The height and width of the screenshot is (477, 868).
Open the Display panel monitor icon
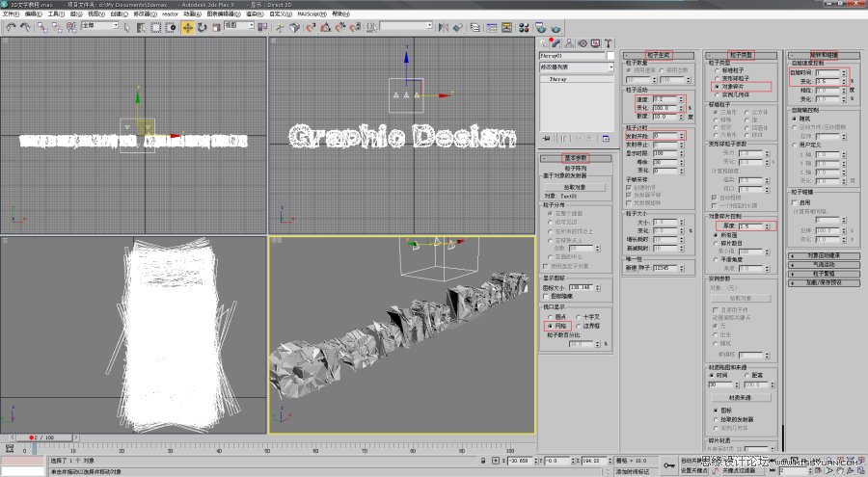click(595, 43)
